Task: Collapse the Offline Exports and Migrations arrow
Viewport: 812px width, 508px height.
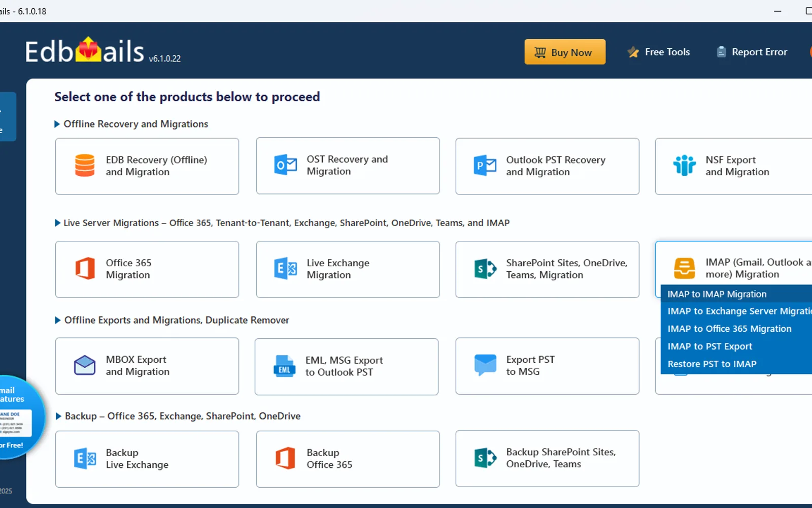Action: 57,320
